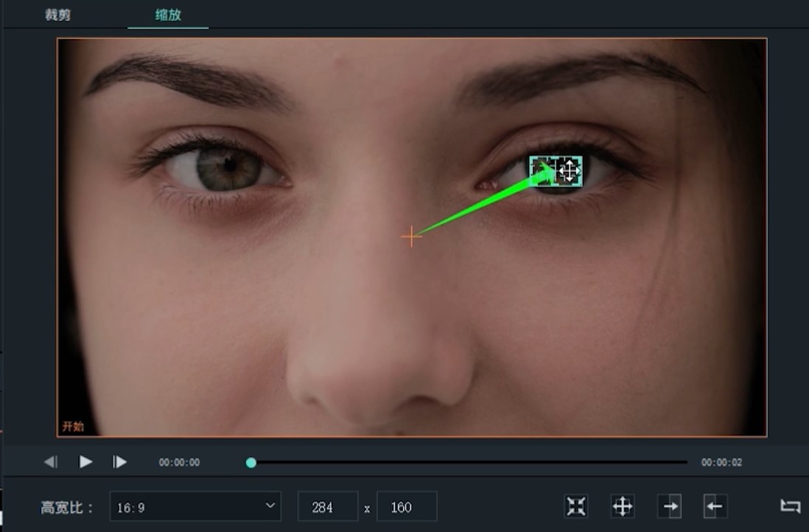Switch to the 裁剪 (Crop) tab
This screenshot has width=809, height=532.
pos(57,15)
